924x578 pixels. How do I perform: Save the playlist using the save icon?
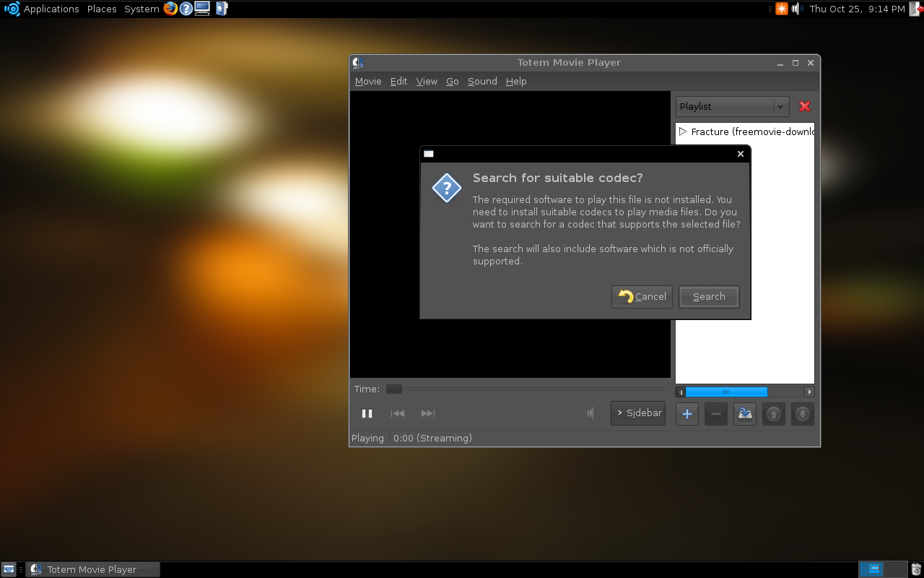point(745,414)
